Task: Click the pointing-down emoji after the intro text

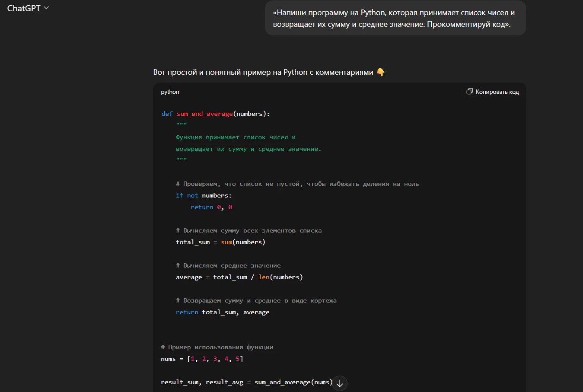Action: 380,72
